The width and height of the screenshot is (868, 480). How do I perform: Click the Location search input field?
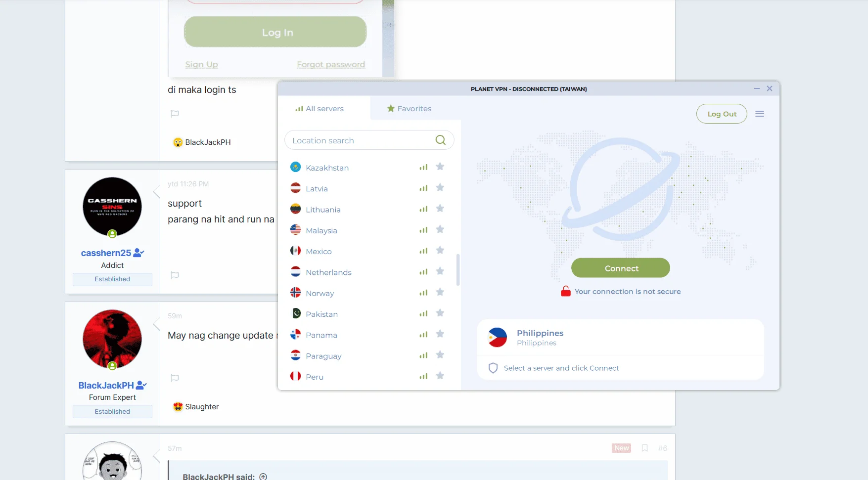[x=369, y=140]
